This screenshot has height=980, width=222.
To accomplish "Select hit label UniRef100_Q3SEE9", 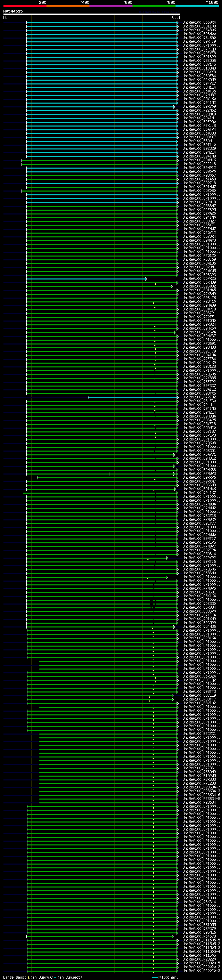I will pos(199,695).
